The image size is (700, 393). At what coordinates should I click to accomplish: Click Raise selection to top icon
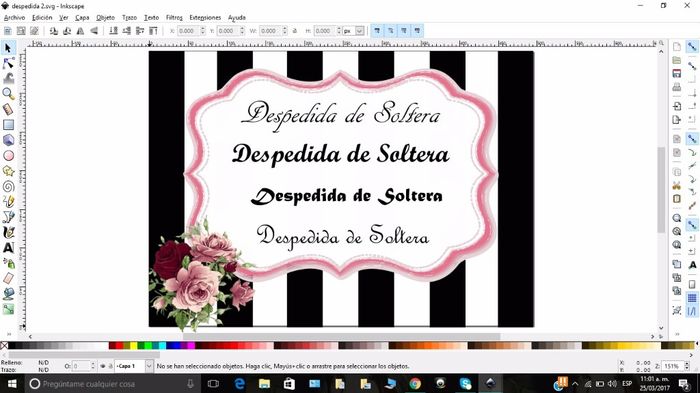[153, 31]
